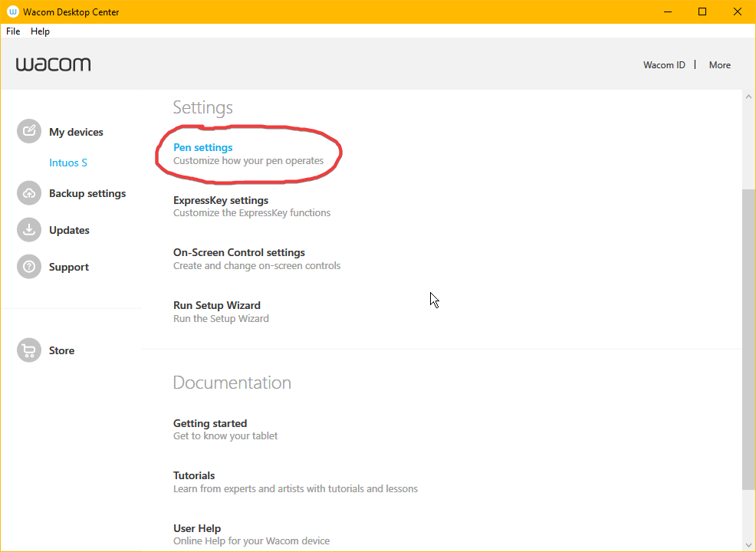Open the Help menu
This screenshot has width=756, height=552.
click(x=40, y=31)
